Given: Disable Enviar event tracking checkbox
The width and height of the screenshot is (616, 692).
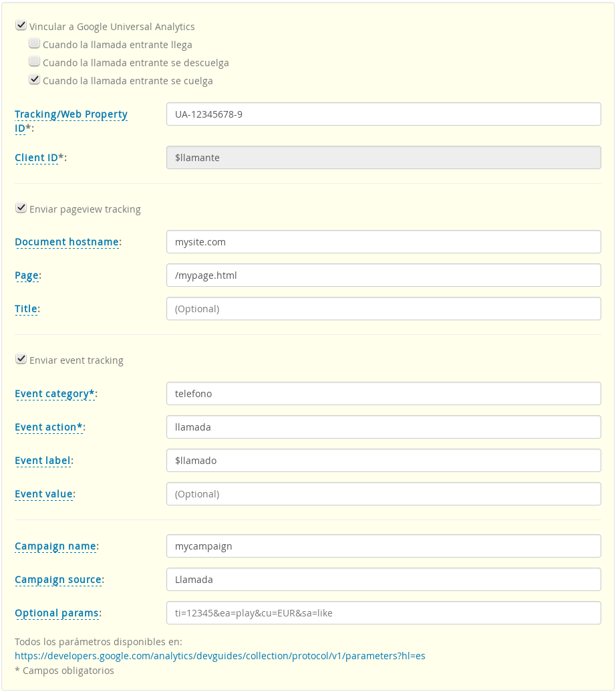Looking at the screenshot, I should point(21,360).
